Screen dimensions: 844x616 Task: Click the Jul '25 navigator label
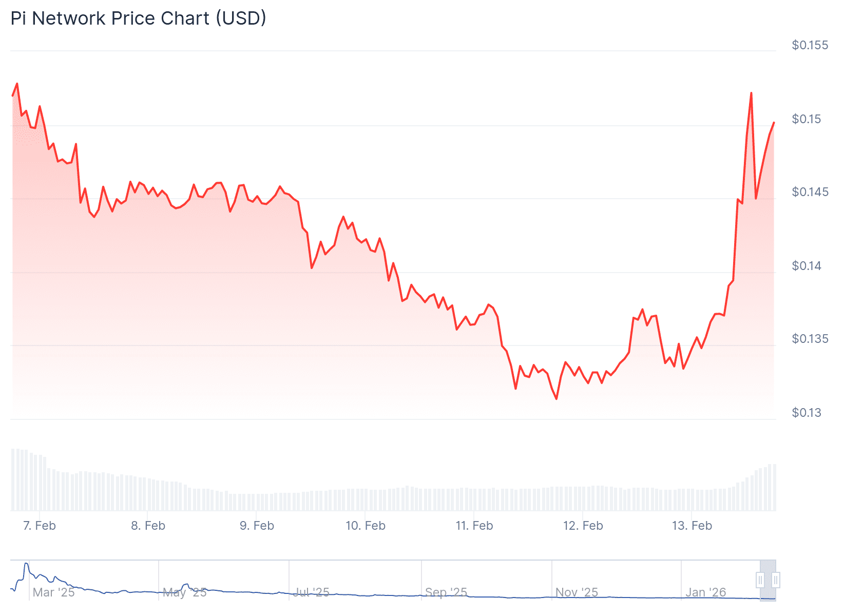coord(312,592)
